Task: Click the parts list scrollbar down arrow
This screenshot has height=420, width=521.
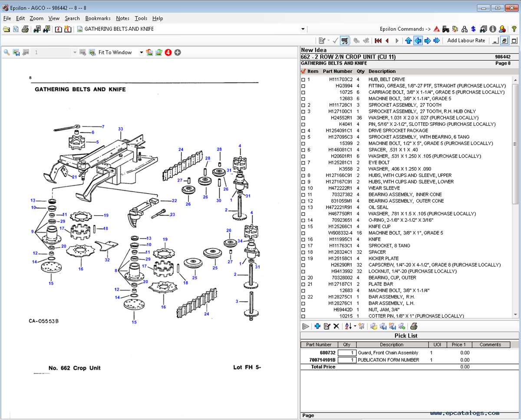Action: 515,315
